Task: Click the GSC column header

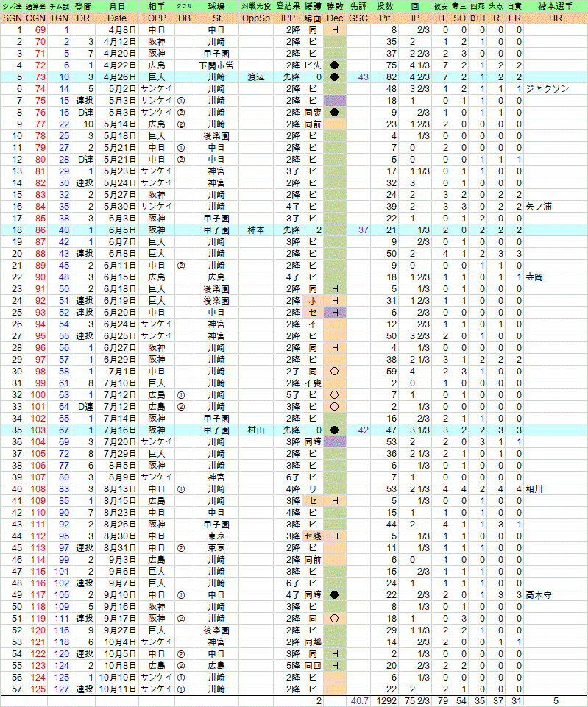Action: (x=358, y=18)
